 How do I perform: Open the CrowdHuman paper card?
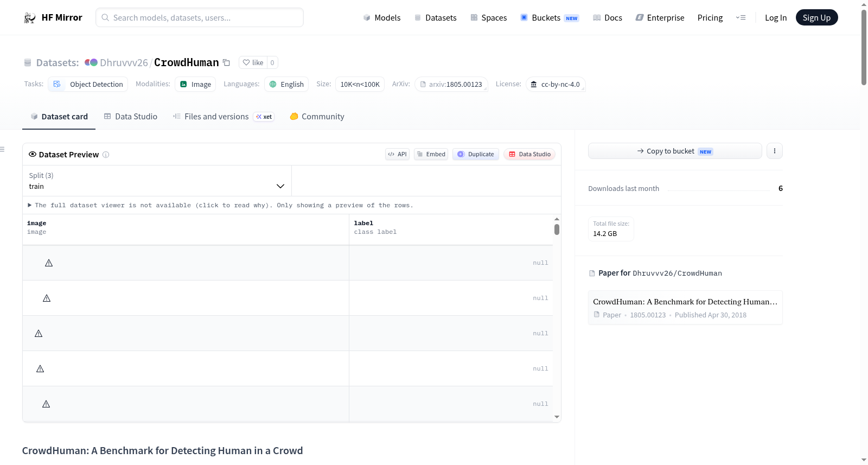[x=685, y=308]
